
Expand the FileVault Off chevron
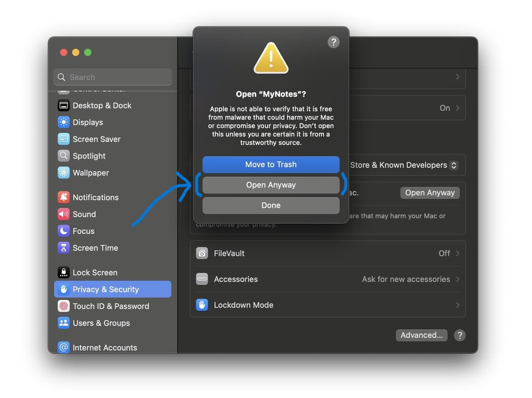point(458,254)
